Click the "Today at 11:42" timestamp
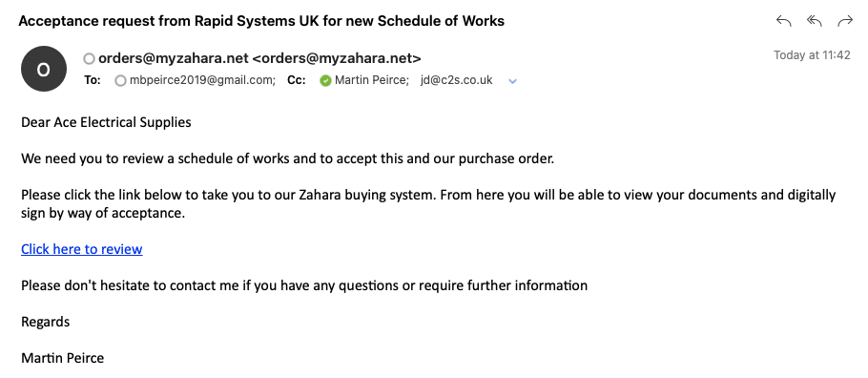The width and height of the screenshot is (868, 378). (812, 55)
